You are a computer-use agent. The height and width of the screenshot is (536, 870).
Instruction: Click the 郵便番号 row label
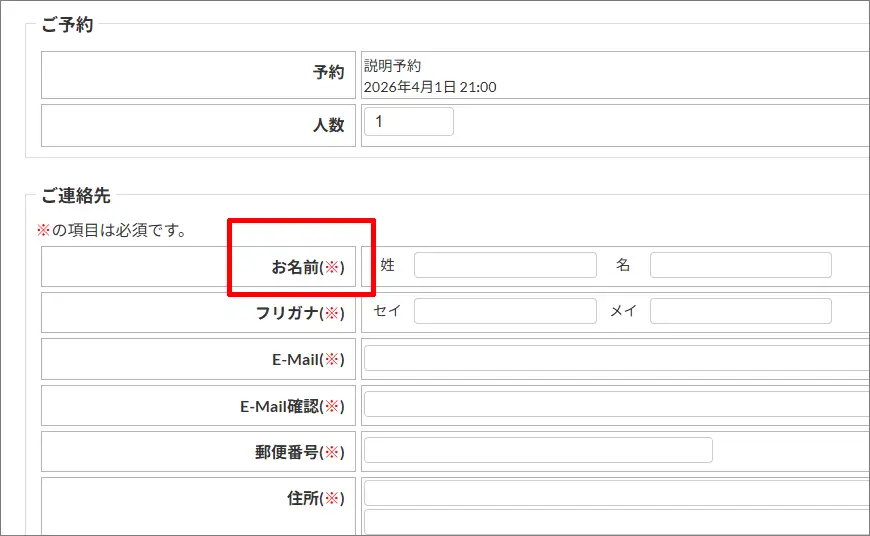point(299,452)
